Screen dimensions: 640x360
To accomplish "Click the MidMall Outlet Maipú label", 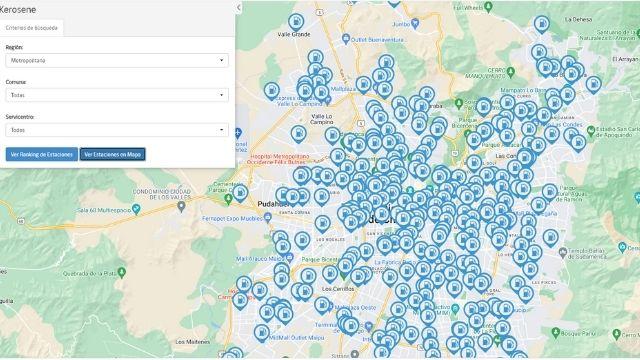I will [x=297, y=338].
